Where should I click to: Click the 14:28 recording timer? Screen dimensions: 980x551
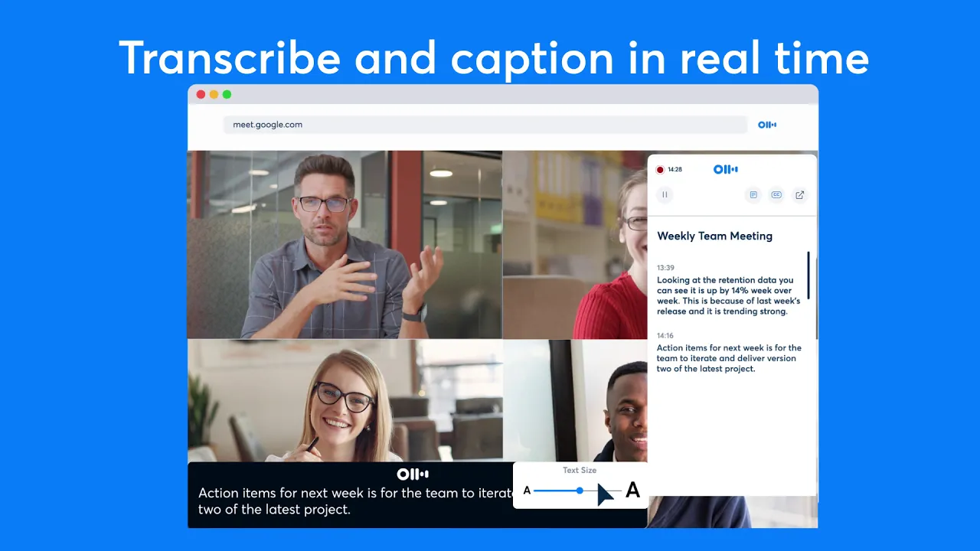coord(675,170)
